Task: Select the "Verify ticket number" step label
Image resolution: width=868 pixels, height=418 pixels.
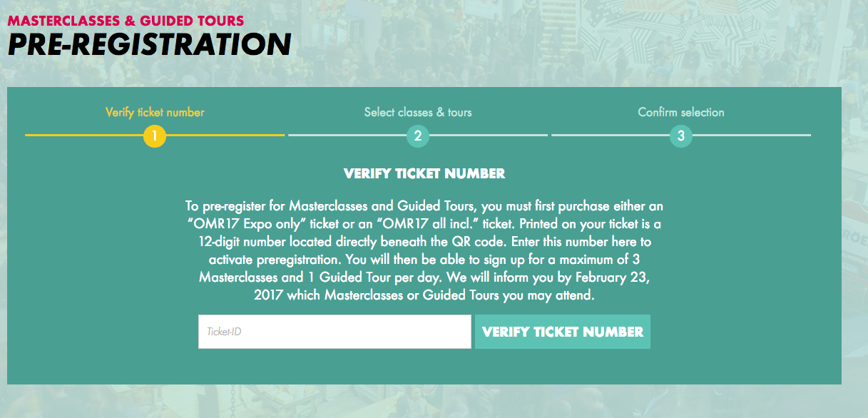Action: [x=155, y=112]
